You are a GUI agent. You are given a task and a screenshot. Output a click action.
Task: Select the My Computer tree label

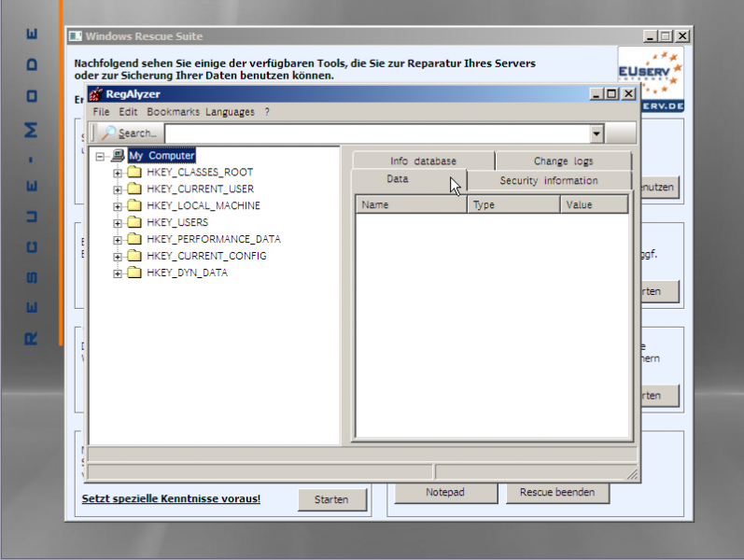pyautogui.click(x=161, y=156)
